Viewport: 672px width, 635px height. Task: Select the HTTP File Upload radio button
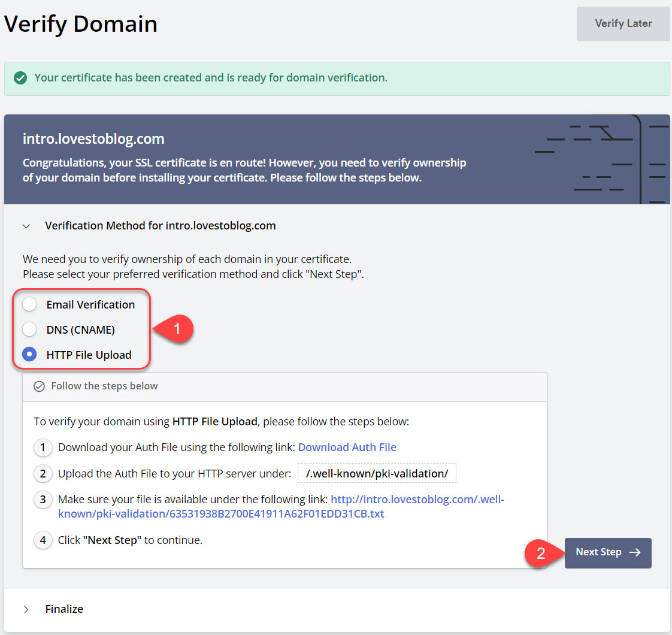pyautogui.click(x=29, y=355)
